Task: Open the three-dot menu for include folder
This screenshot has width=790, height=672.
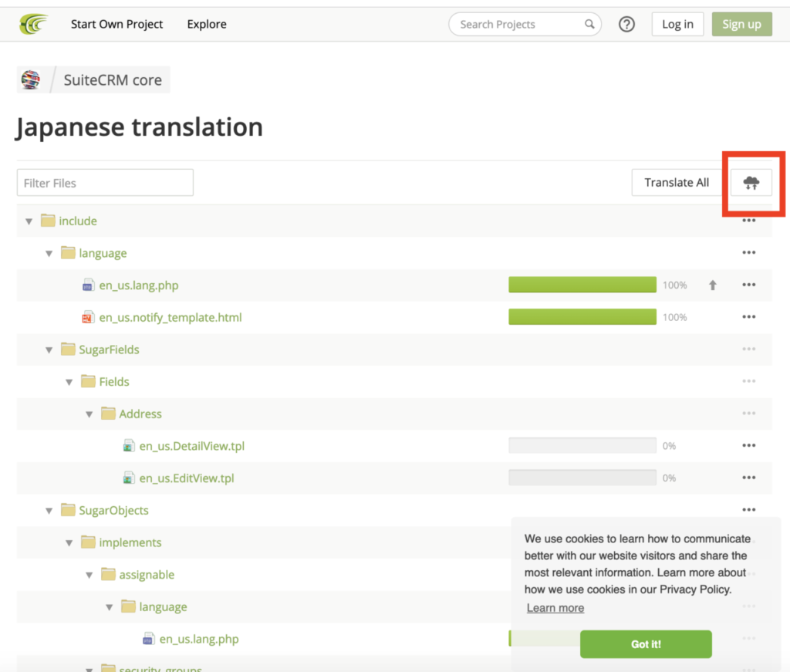Action: pos(748,221)
